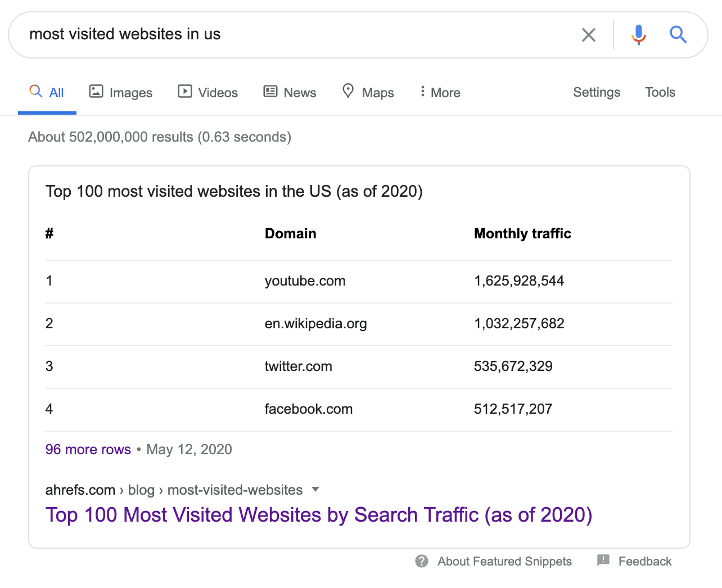Open the search Settings menu
This screenshot has height=588, width=722.
pyautogui.click(x=597, y=92)
